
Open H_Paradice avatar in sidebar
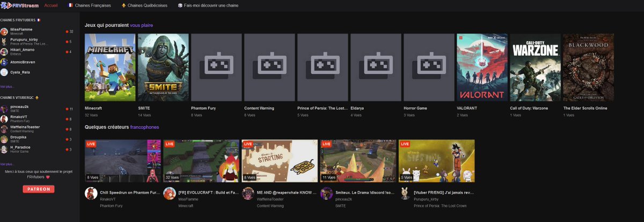tap(4, 149)
